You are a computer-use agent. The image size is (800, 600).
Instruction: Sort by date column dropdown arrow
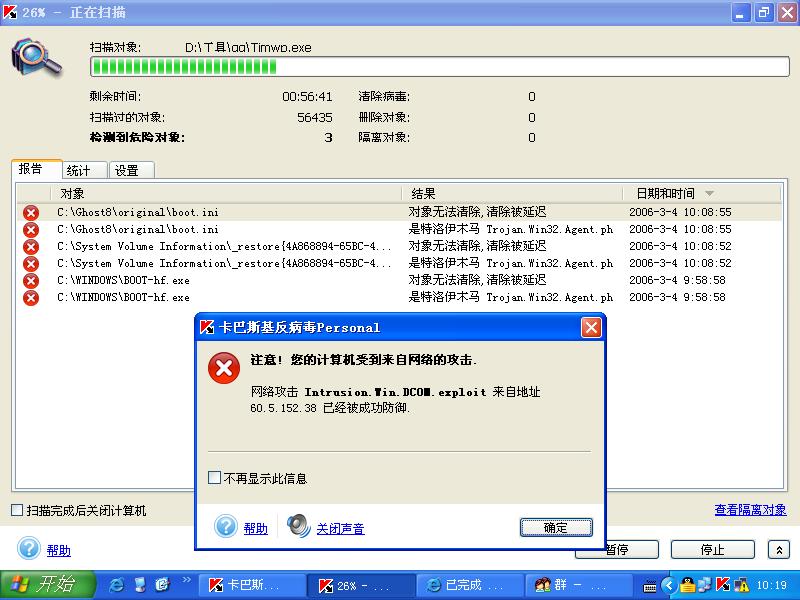point(709,193)
